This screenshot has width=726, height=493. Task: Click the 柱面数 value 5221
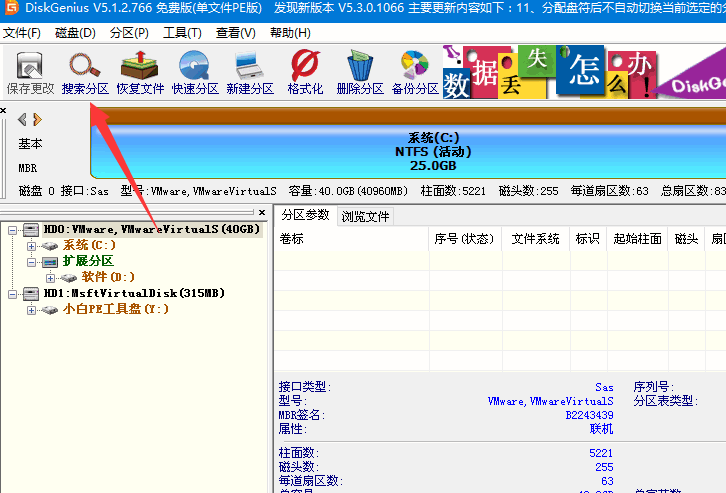tap(601, 453)
